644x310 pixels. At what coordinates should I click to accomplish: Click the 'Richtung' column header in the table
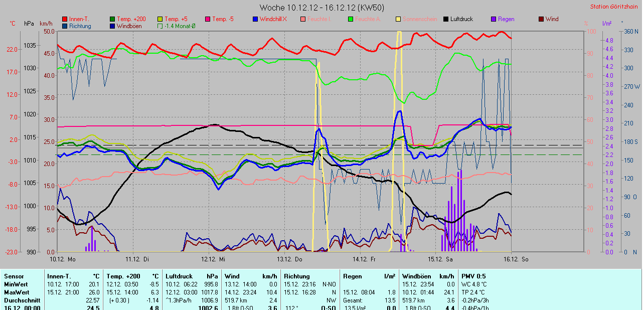(297, 276)
